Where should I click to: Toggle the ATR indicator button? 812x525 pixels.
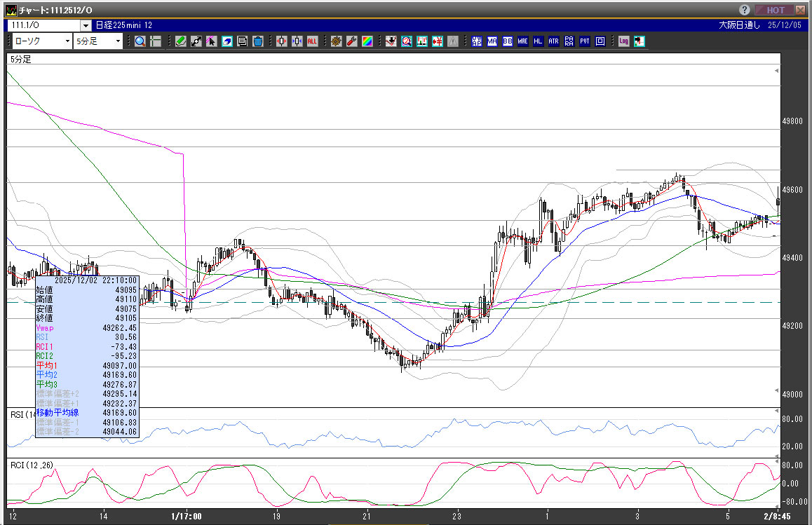pos(553,41)
